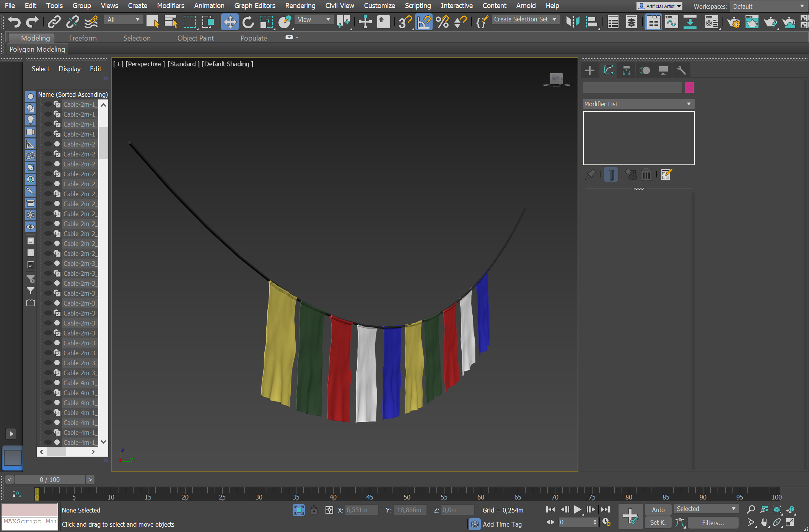809x532 pixels.
Task: Switch to Create command panel tab
Action: [590, 70]
